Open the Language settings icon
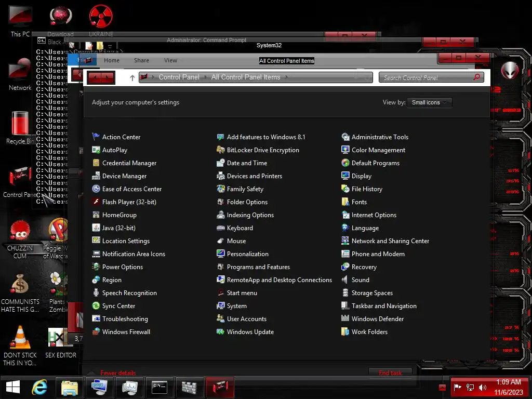The width and height of the screenshot is (532, 399). coord(345,228)
